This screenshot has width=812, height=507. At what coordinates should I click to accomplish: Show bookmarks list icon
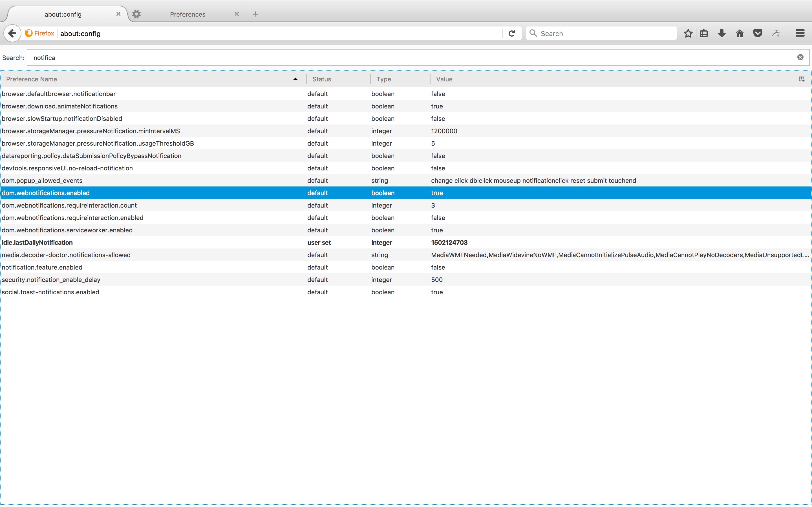(704, 33)
